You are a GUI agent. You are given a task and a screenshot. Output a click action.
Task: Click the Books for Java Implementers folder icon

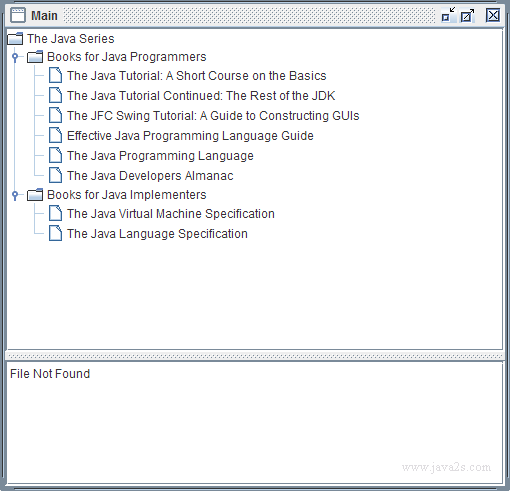35,195
